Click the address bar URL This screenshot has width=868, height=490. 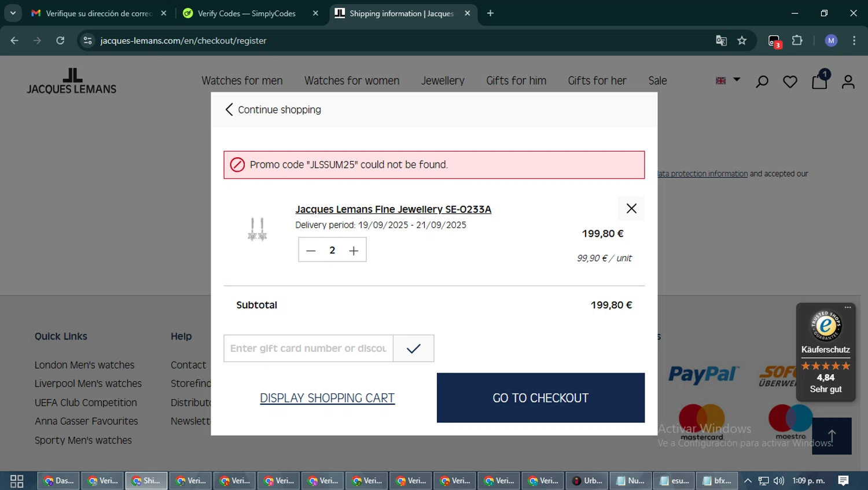pos(183,40)
